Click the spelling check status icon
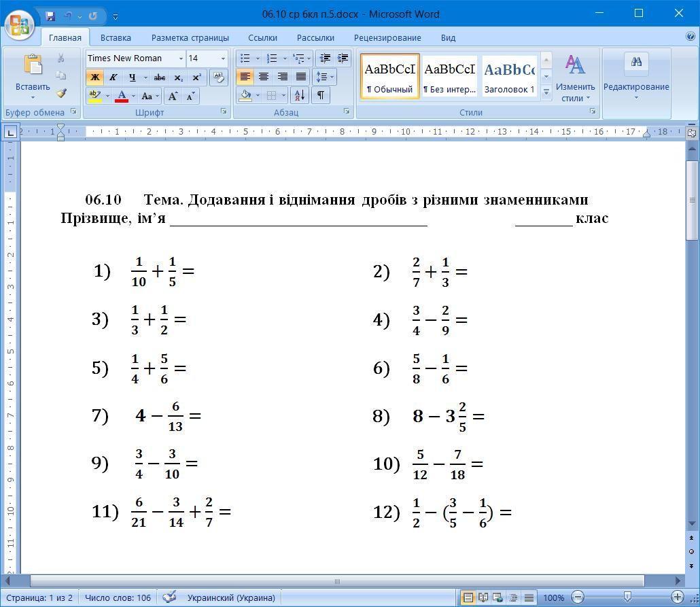700x607 pixels. (x=169, y=597)
